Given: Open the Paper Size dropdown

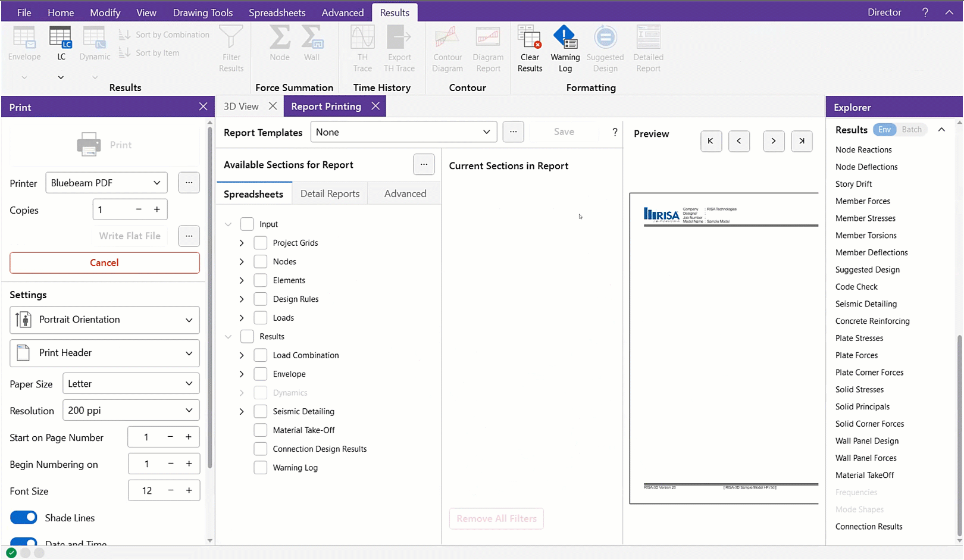Looking at the screenshot, I should (130, 384).
